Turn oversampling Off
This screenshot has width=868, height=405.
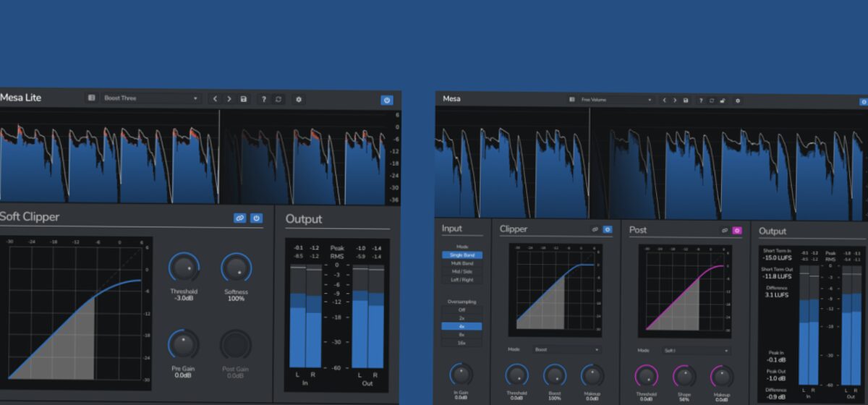click(x=461, y=310)
